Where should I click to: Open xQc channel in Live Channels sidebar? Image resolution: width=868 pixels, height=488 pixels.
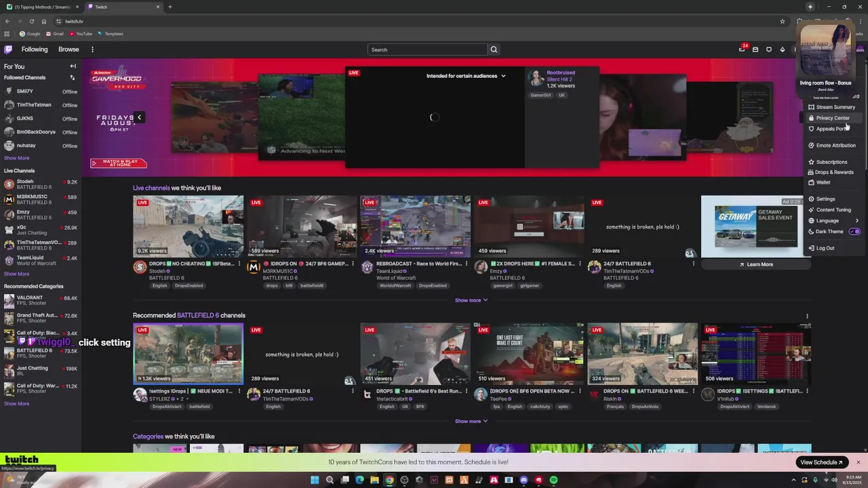point(41,230)
